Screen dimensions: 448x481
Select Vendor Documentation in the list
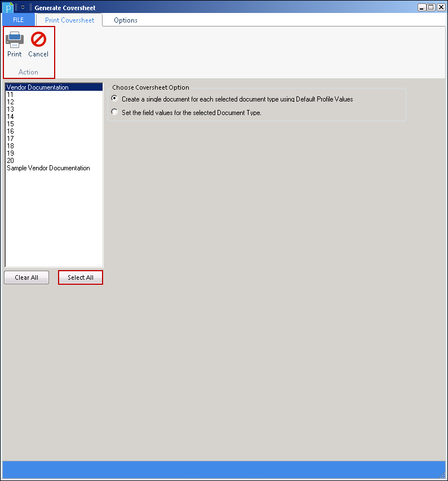[54, 87]
